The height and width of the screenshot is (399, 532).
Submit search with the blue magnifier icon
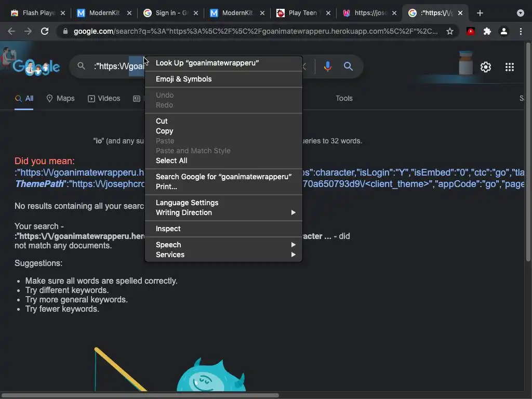[x=348, y=66]
